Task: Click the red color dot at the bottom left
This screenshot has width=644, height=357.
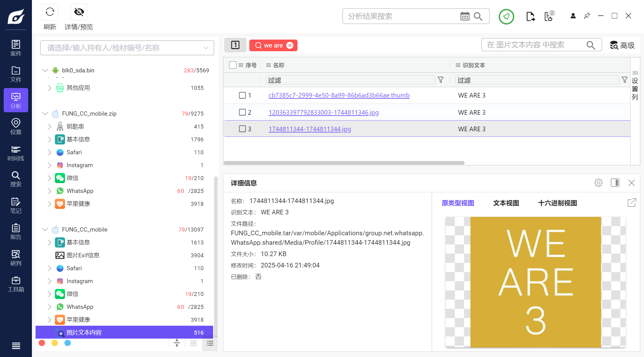Action: coord(42,343)
